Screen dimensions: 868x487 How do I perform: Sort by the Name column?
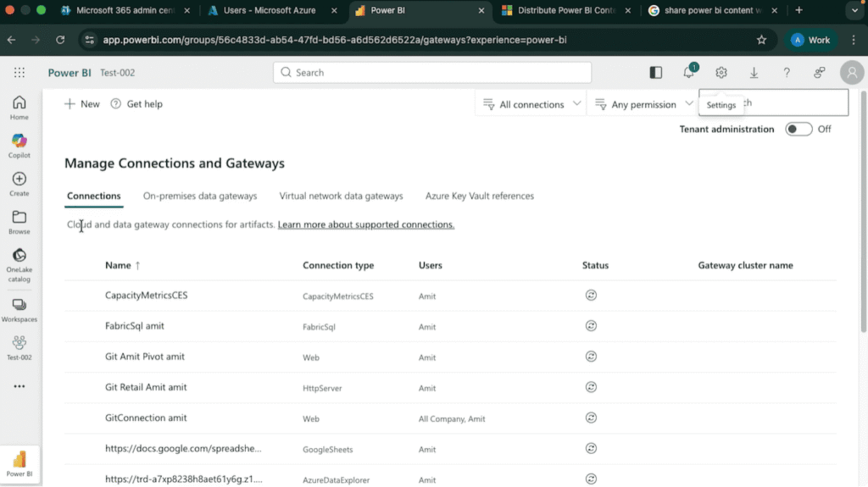tap(122, 265)
